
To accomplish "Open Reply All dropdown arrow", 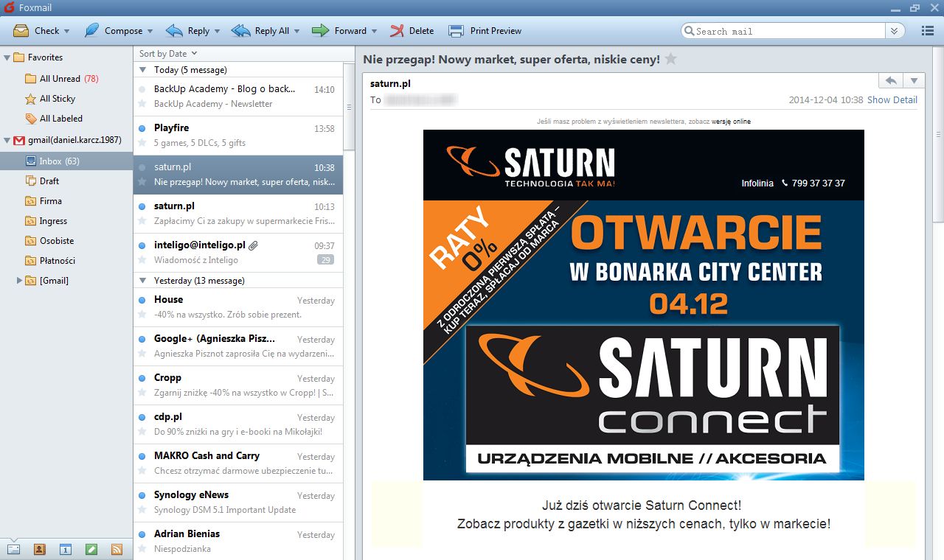I will point(296,32).
